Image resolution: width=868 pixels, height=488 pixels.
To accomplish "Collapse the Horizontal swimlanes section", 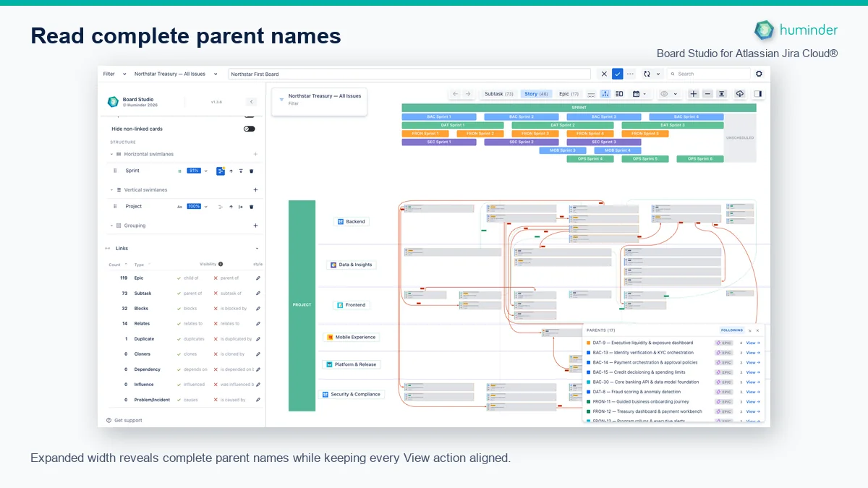I will tap(111, 154).
